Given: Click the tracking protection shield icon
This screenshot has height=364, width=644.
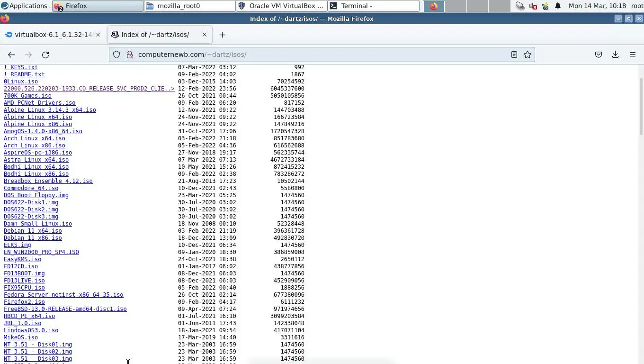Looking at the screenshot, I should (116, 55).
